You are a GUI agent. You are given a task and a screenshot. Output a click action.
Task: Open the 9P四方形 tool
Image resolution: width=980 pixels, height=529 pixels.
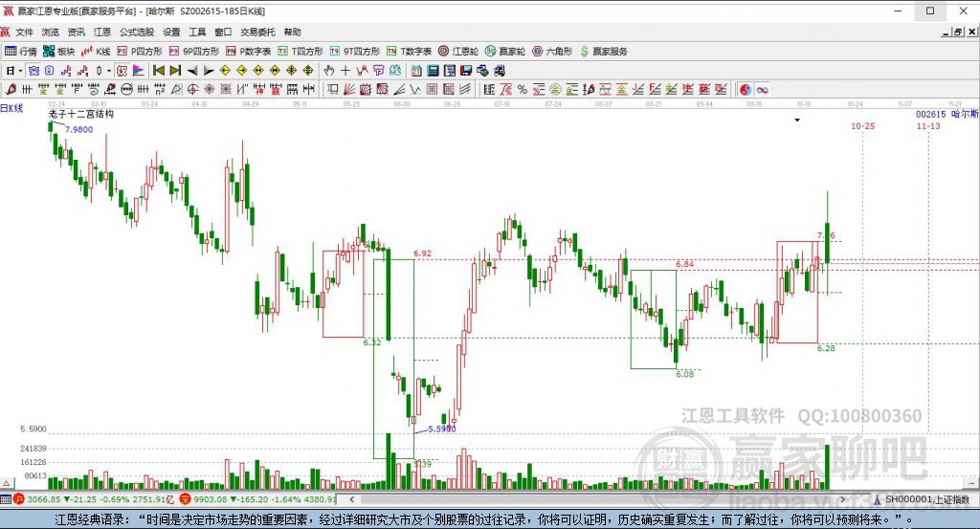[x=193, y=52]
